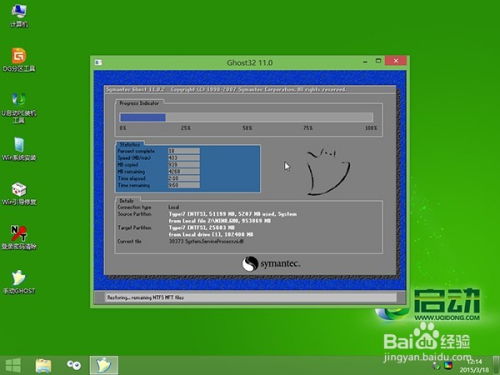Open the taskbar clock showing 12:14
Viewport: 500px width, 375px height.
tap(474, 366)
